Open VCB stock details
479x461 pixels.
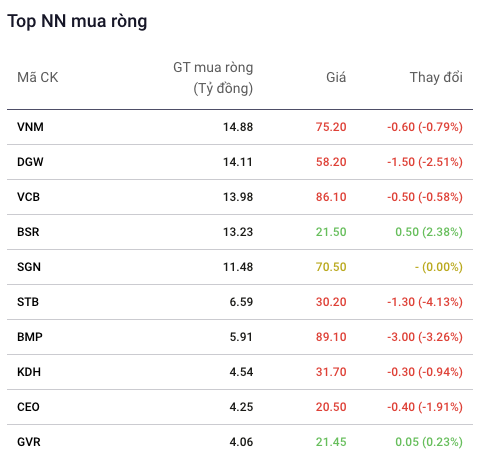28,197
